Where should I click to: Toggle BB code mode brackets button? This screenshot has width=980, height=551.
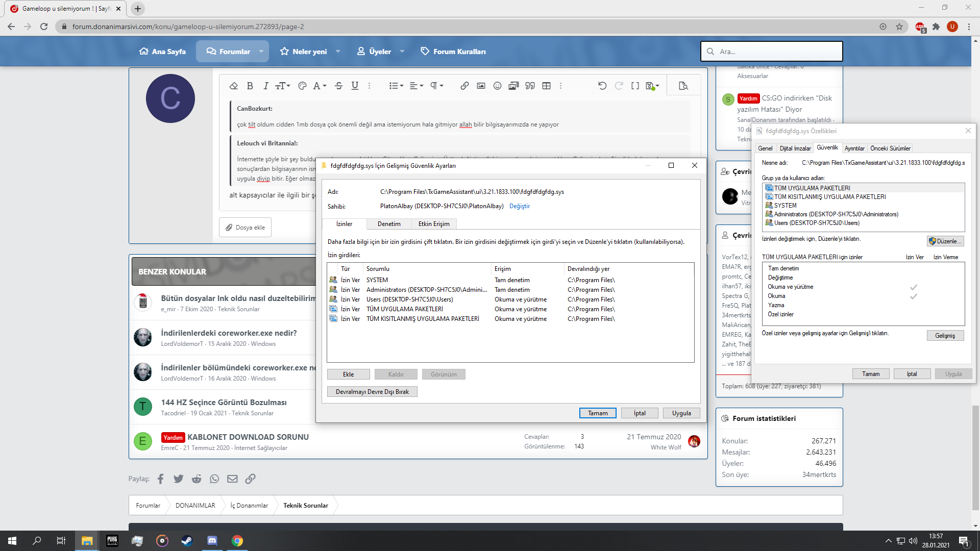pyautogui.click(x=635, y=86)
